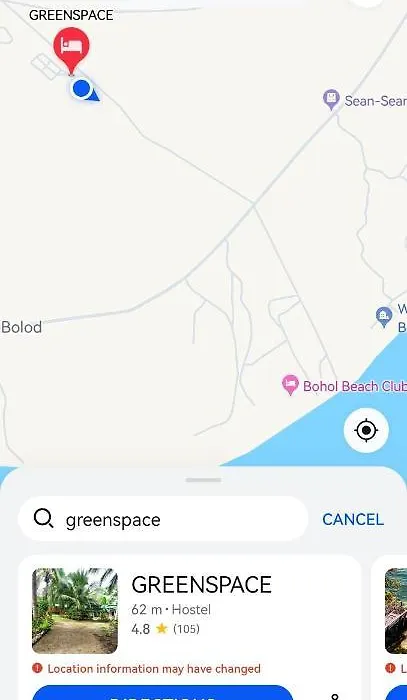Tap the blue house marker near the shore
Viewport: 407px width, 700px height.
point(384,317)
